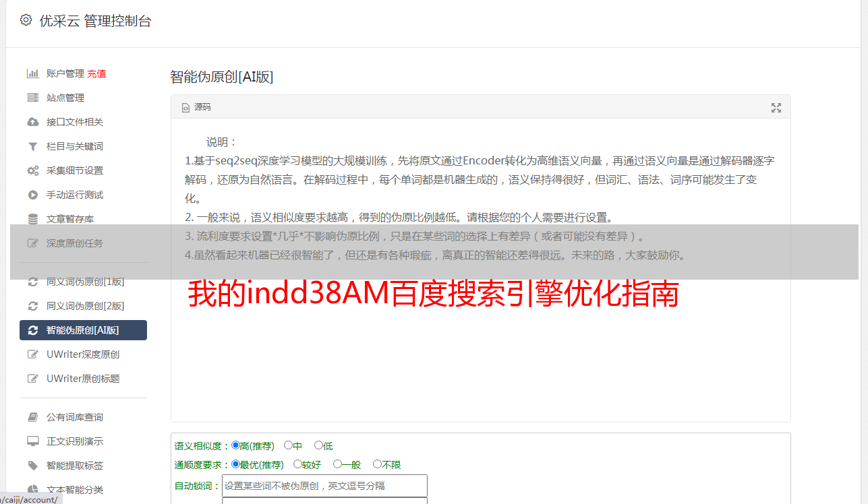Click the fullscreen expand icon in editor toolbar
This screenshot has height=504, width=868.
pos(776,107)
